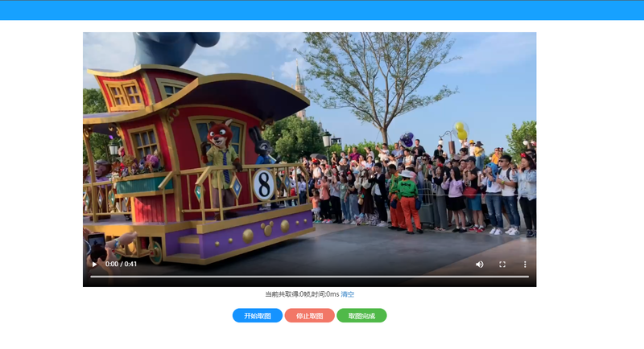Click the green 取图完成 button
The image size is (644, 349).
tap(361, 315)
